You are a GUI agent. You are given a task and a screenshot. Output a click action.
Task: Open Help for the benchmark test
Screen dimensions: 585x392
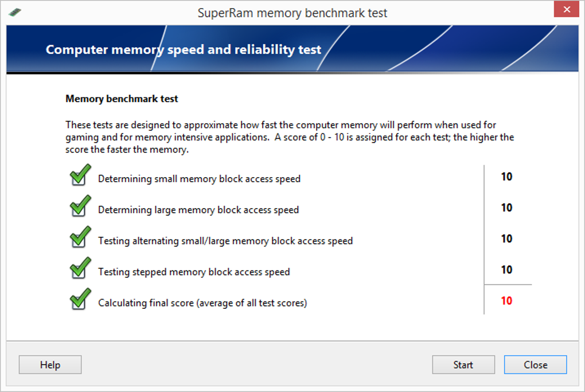pos(50,364)
